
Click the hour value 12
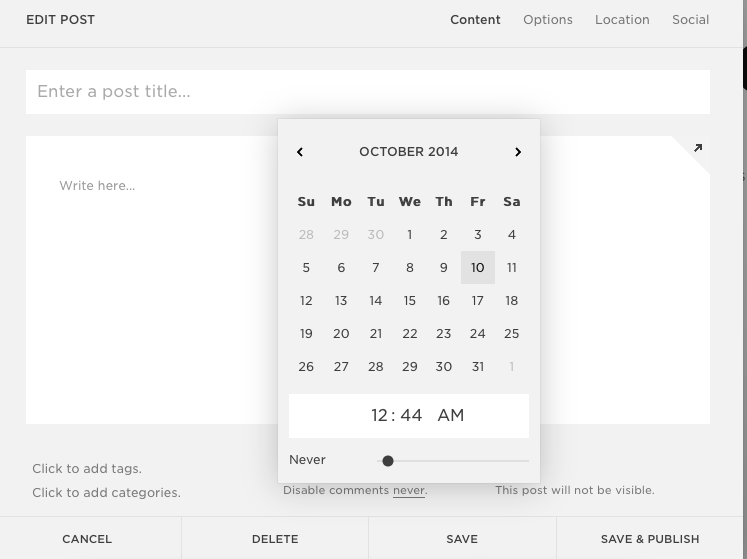379,415
